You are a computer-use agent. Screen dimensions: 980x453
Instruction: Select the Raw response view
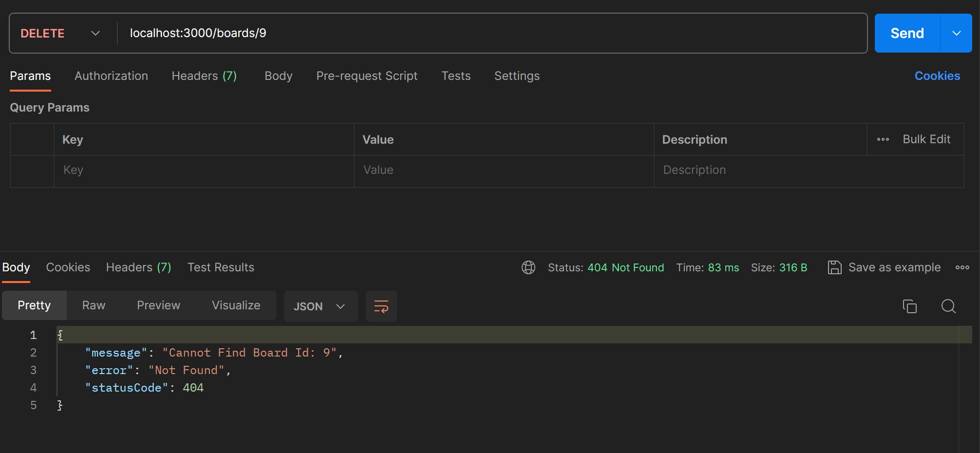[x=94, y=305]
